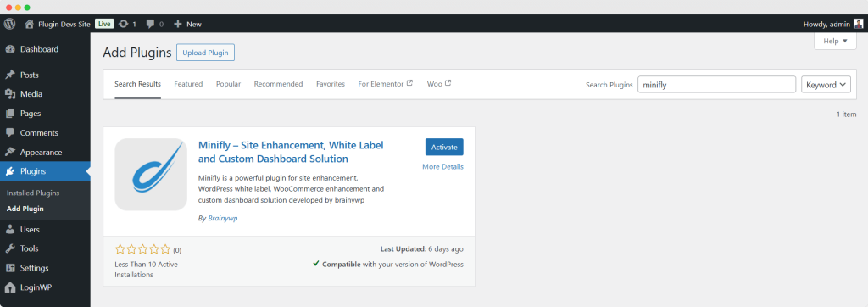Open the Minifly plugin title link
This screenshot has width=868, height=307.
pos(291,152)
